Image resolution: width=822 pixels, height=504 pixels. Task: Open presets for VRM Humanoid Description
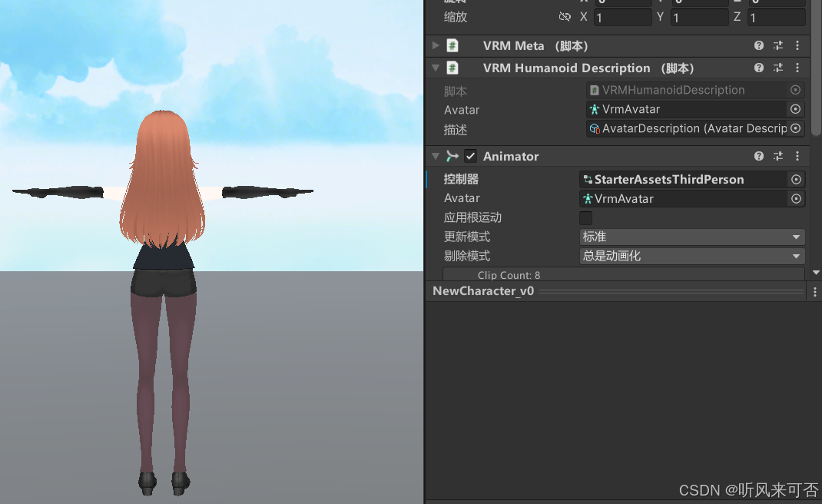tap(777, 68)
